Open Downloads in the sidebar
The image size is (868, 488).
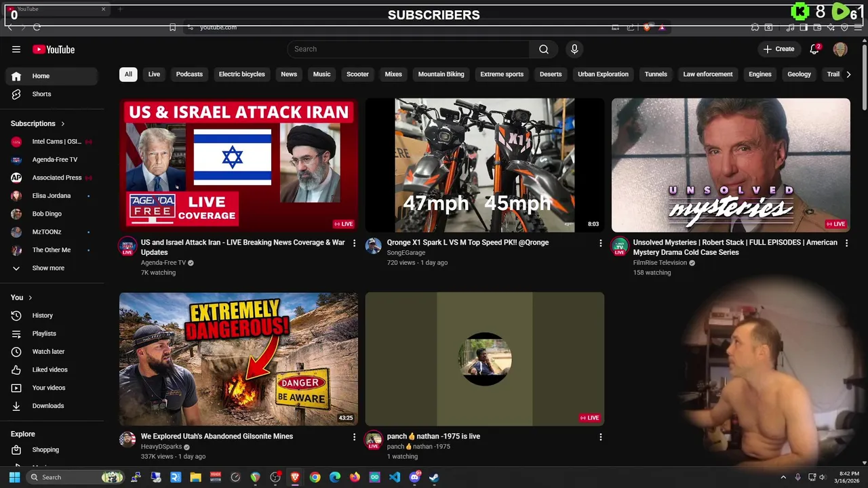[x=53, y=406]
